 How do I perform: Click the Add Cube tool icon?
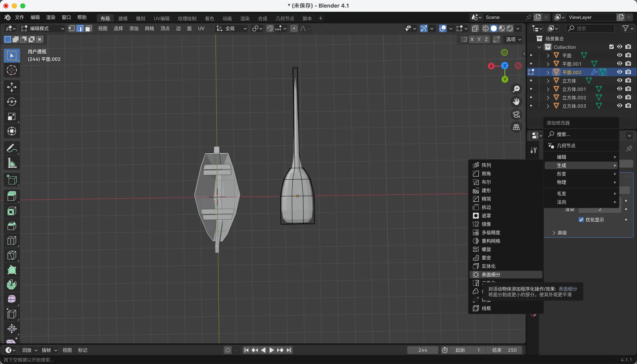coord(12,179)
